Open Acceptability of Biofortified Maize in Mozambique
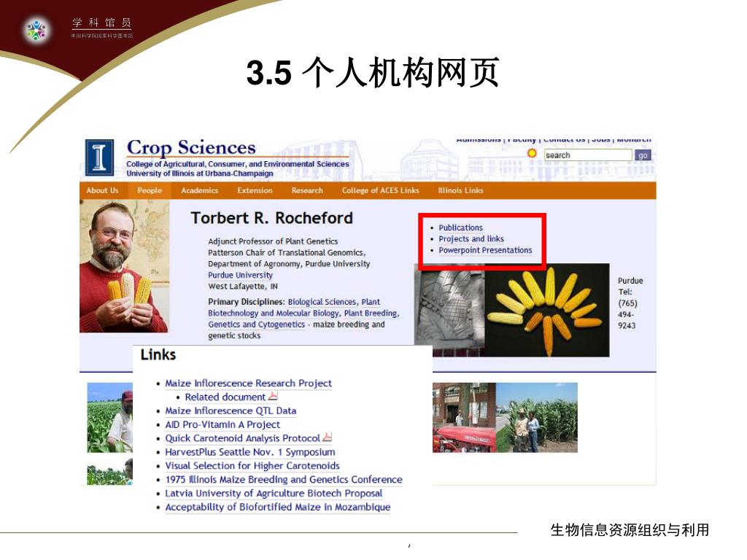 click(278, 507)
